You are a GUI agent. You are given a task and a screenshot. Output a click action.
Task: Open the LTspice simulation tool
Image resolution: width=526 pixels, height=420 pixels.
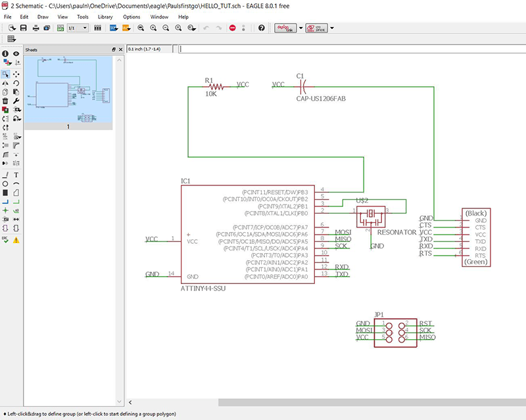click(x=316, y=28)
